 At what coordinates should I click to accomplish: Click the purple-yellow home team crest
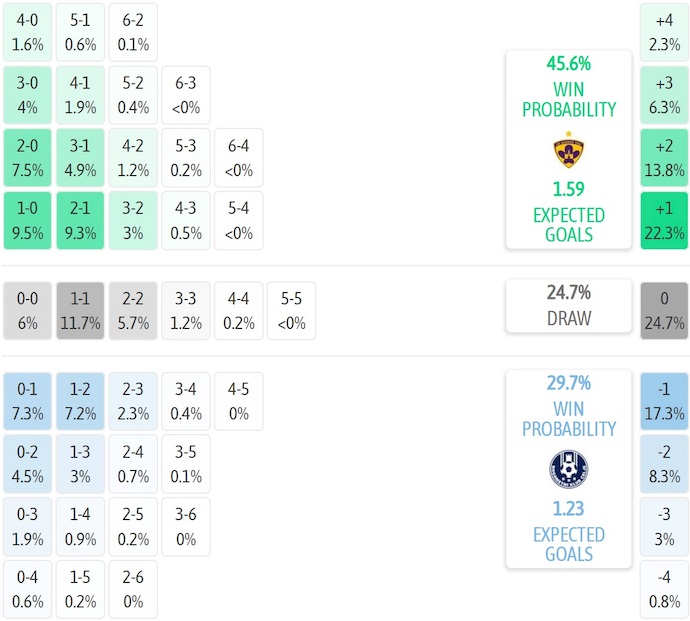pyautogui.click(x=568, y=150)
